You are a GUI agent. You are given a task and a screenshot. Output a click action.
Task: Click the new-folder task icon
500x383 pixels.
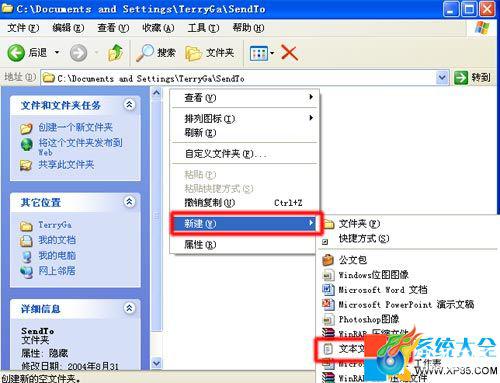tap(26, 128)
